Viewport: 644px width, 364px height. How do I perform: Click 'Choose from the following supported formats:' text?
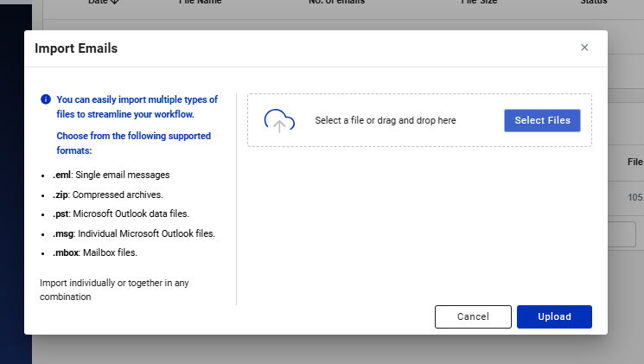point(133,144)
